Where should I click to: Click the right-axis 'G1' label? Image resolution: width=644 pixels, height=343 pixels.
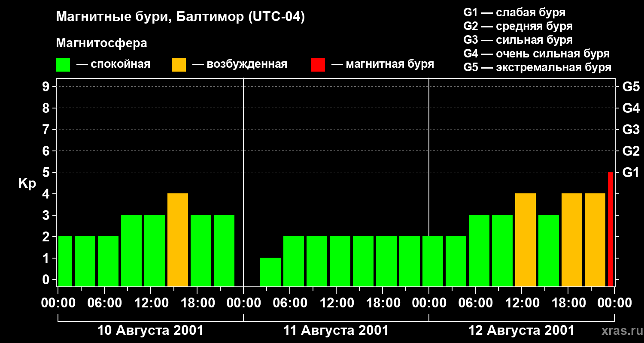tap(631, 172)
